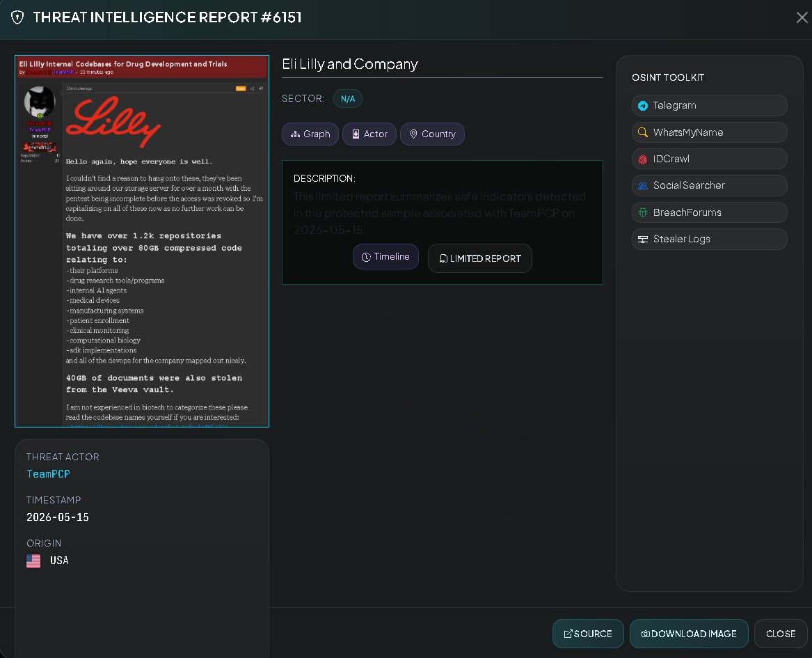The height and width of the screenshot is (658, 812).
Task: Click the Social Searcher people icon
Action: point(643,185)
